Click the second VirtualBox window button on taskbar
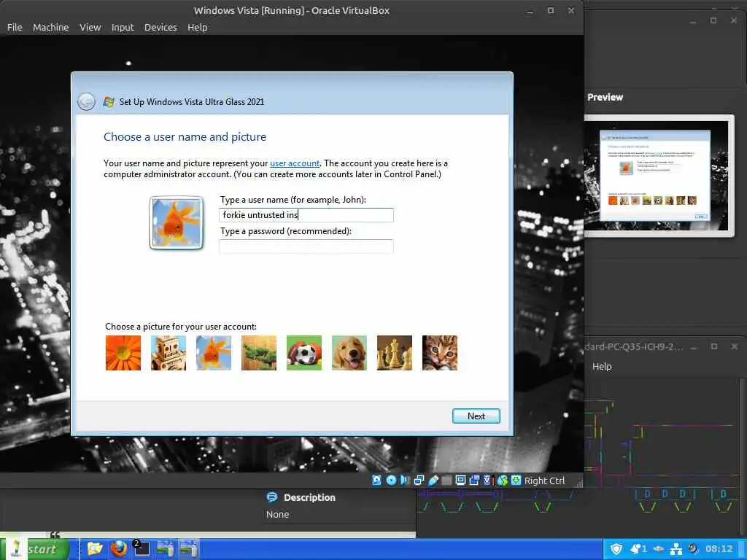 pos(188,549)
